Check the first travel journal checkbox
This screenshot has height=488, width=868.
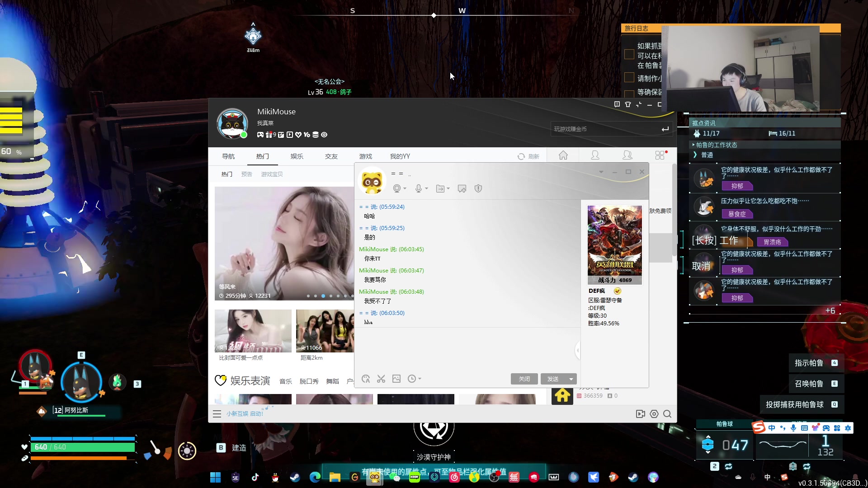click(629, 55)
